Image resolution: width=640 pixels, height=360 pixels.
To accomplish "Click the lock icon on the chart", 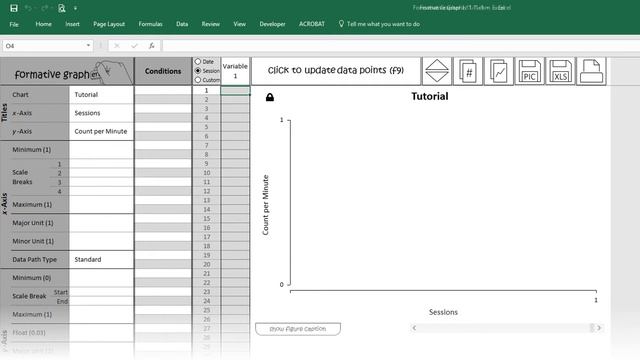I will click(270, 97).
